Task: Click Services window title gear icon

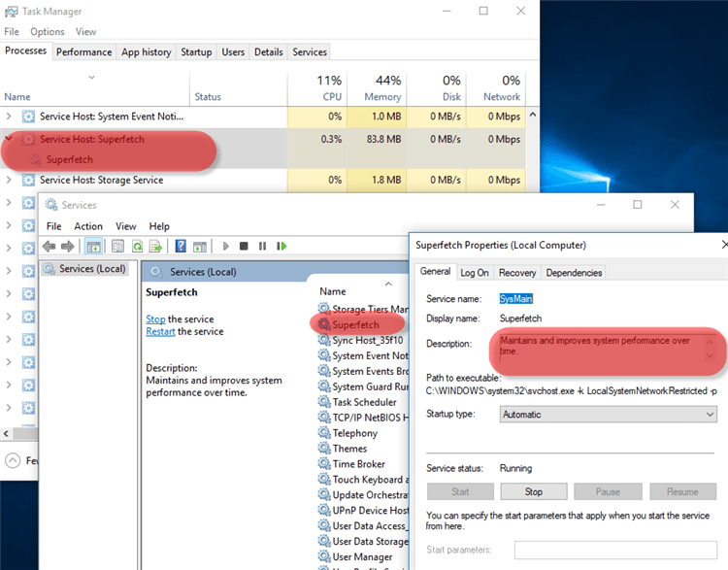Action: pos(51,205)
